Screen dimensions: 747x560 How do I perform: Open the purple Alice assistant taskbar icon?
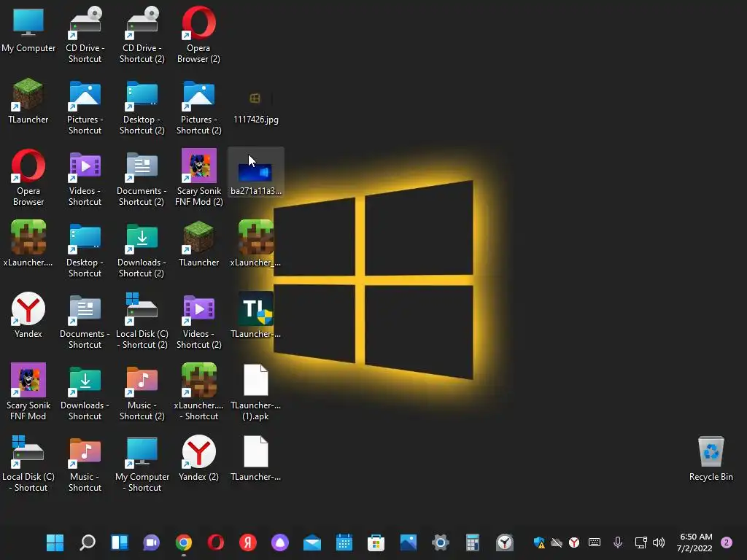279,542
